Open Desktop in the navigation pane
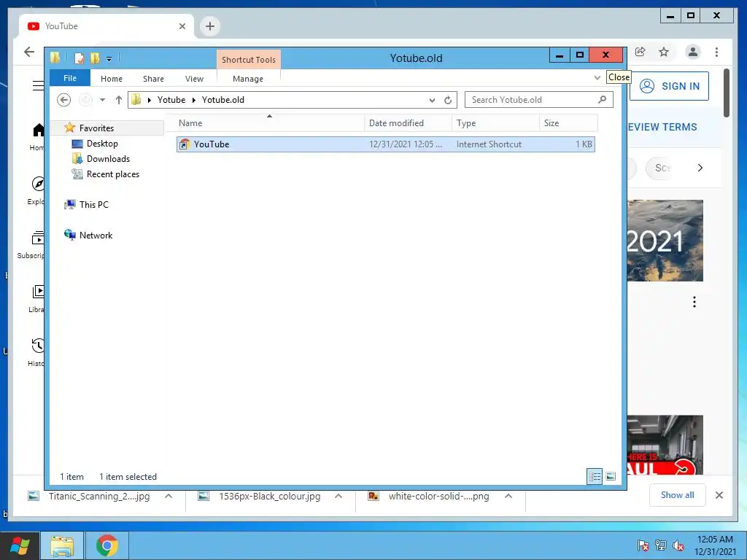Viewport: 747px width, 560px height. pyautogui.click(x=102, y=144)
